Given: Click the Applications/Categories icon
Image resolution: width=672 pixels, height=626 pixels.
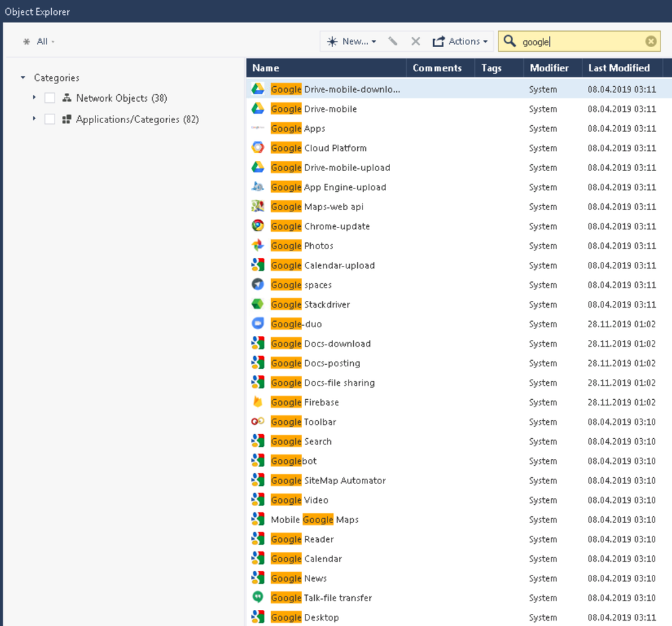Looking at the screenshot, I should [x=67, y=119].
